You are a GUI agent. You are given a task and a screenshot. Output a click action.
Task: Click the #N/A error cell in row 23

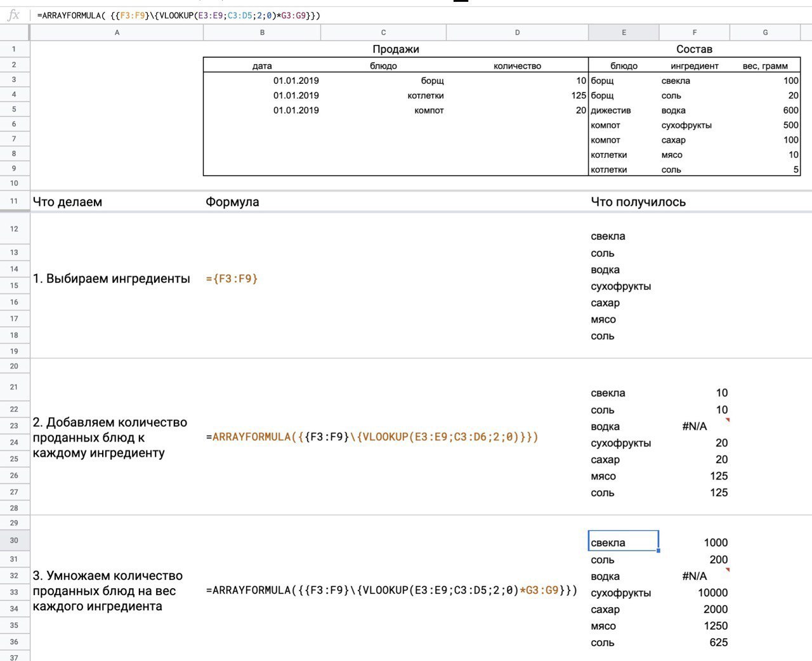click(694, 426)
